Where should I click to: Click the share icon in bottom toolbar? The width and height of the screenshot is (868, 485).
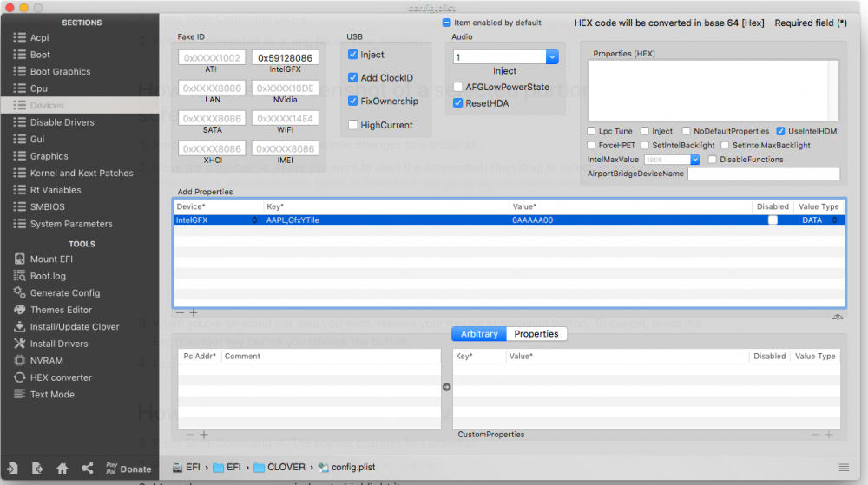point(88,469)
